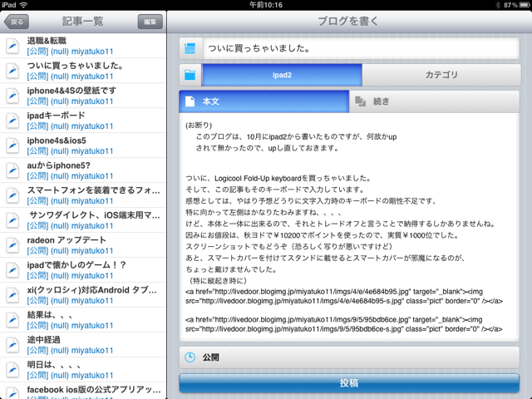This screenshot has width=532, height=399.
Task: Click the 続き pages icon
Action: [x=360, y=101]
